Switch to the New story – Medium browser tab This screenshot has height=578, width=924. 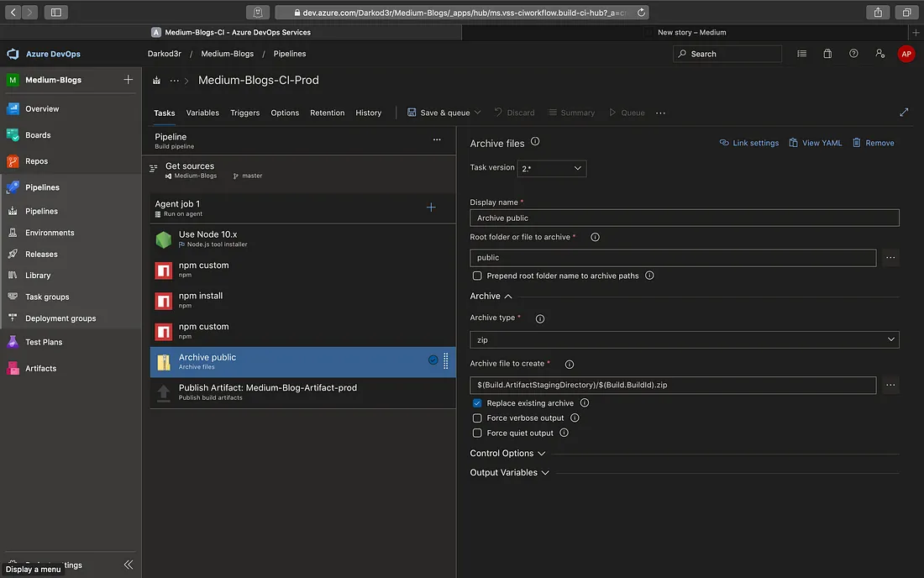[691, 33]
